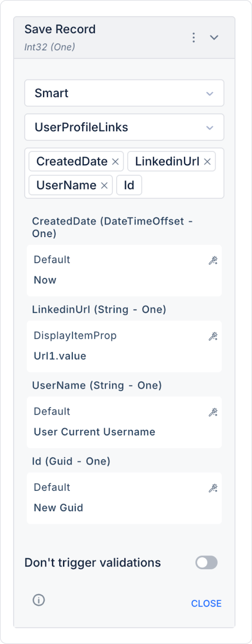Select the Id field tag
This screenshot has height=644, width=252.
(129, 185)
